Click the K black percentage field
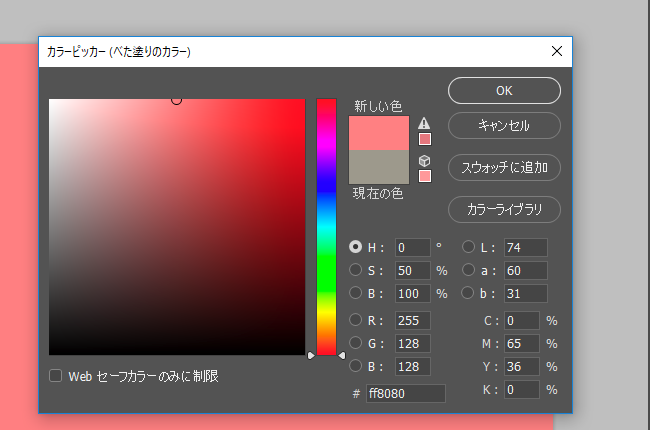Screen dimensions: 650x430 point(522,390)
